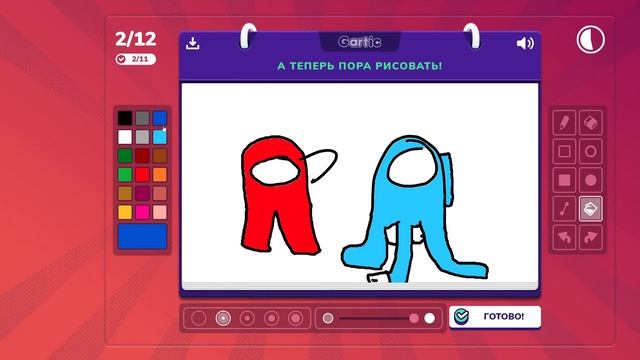Open the round timer icon
This screenshot has width=640, height=360.
tap(591, 40)
